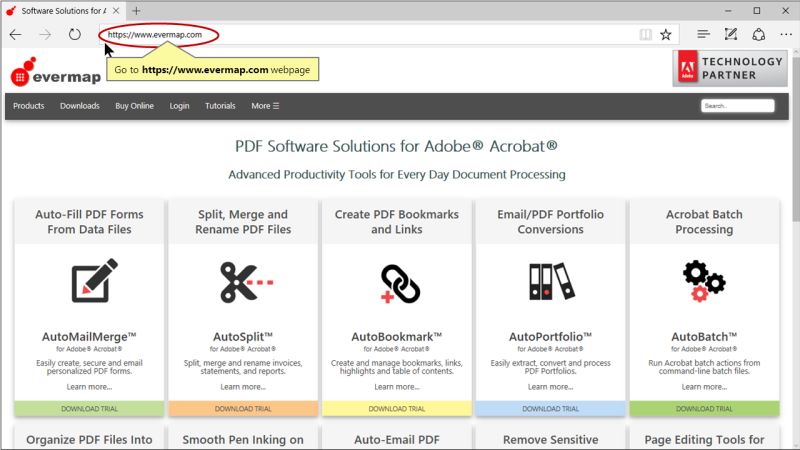Click 'Auto-Email PDF' card heading
The height and width of the screenshot is (450, 800).
tap(396, 440)
